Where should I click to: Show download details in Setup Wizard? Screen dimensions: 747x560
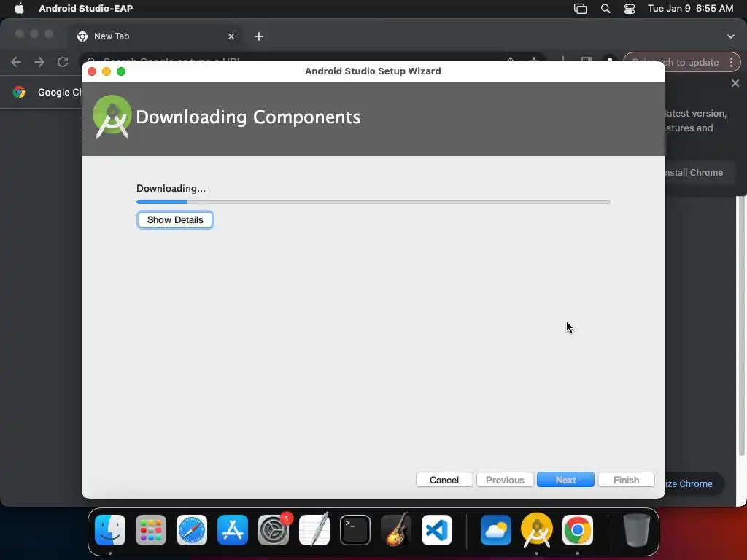coord(175,220)
